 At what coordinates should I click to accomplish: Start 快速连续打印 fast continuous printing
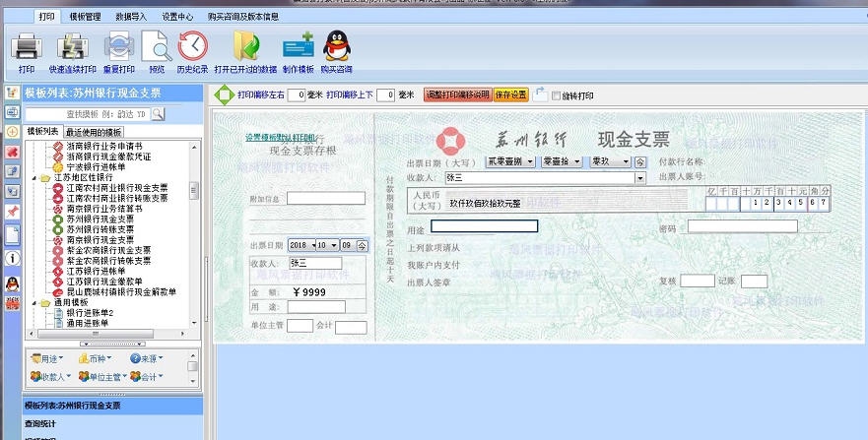coord(73,47)
